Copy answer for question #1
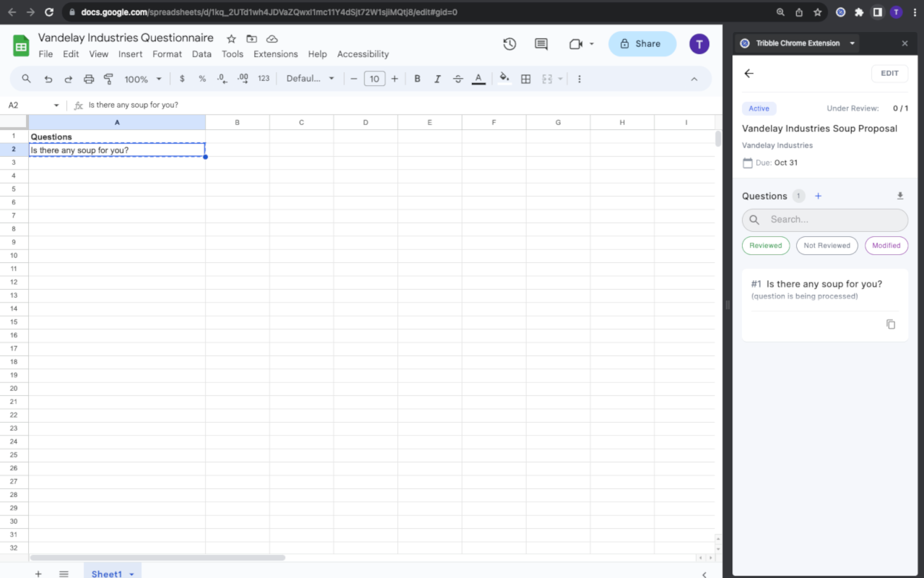Image resolution: width=924 pixels, height=578 pixels. click(891, 324)
